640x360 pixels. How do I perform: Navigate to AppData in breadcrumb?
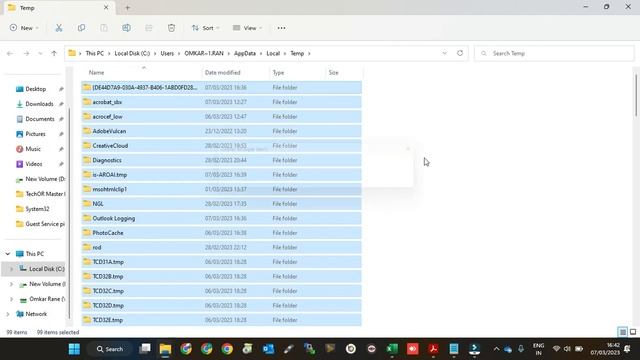coord(244,53)
